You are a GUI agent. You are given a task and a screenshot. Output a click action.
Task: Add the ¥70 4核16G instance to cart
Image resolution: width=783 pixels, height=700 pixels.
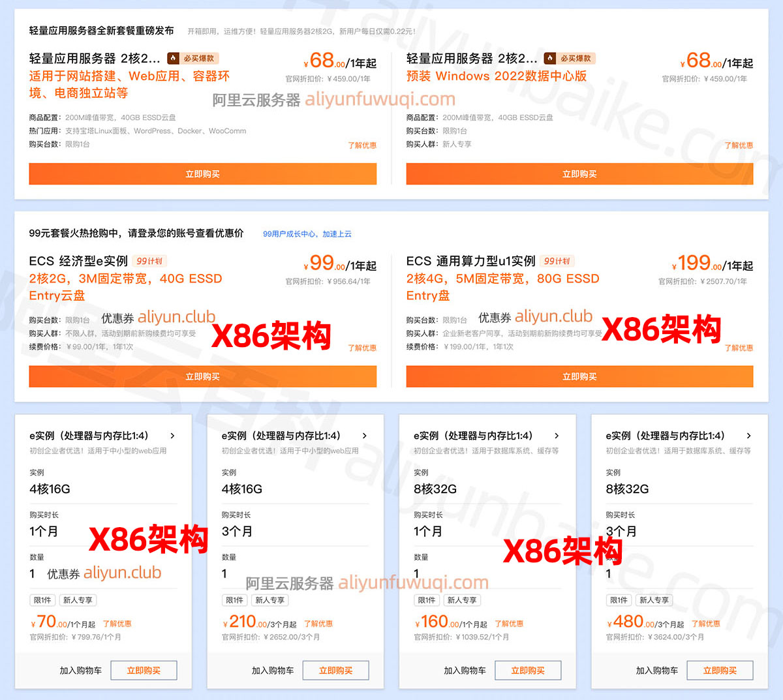point(81,670)
